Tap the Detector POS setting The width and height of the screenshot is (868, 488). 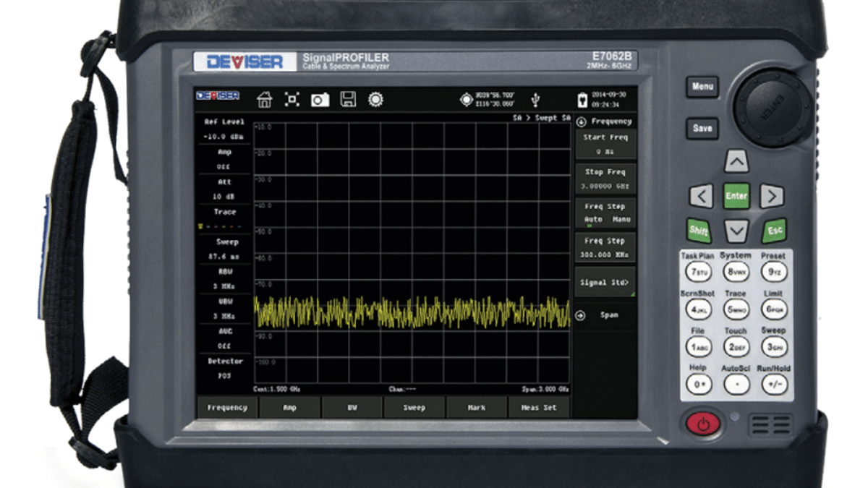pyautogui.click(x=224, y=368)
